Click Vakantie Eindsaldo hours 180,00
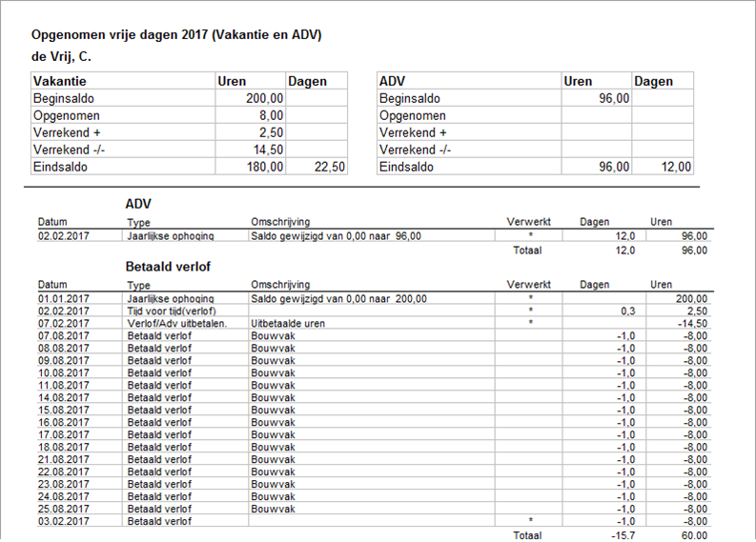The height and width of the screenshot is (542, 756). click(265, 168)
